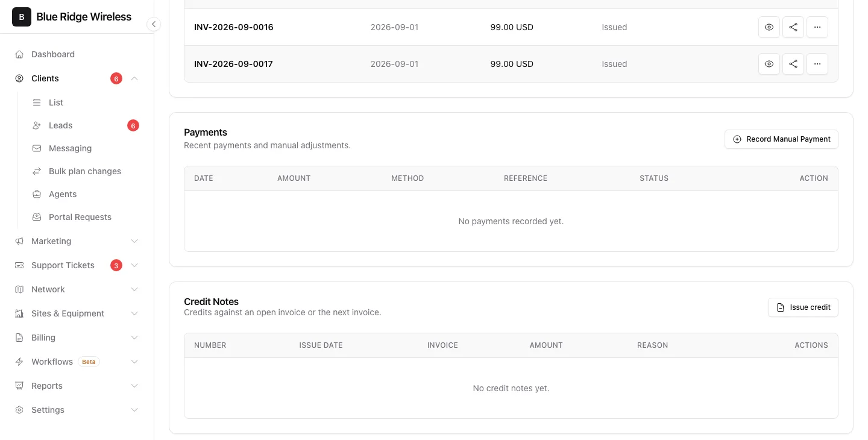Expand the Marketing section chevron
Viewport: 868px width, 440px height.
tap(134, 241)
